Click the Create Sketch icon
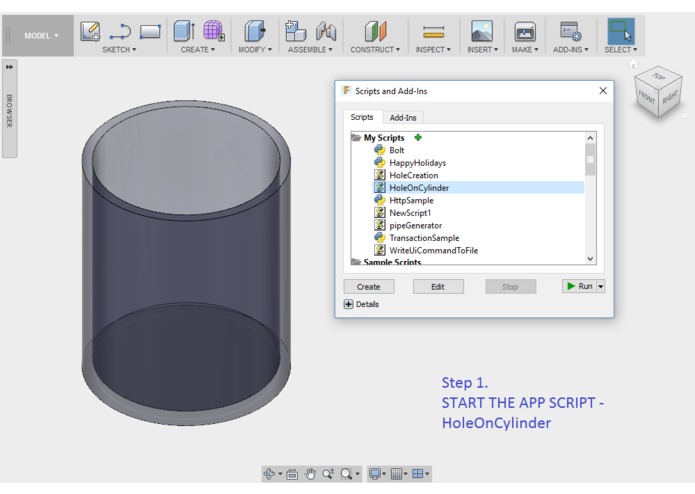 tap(90, 31)
